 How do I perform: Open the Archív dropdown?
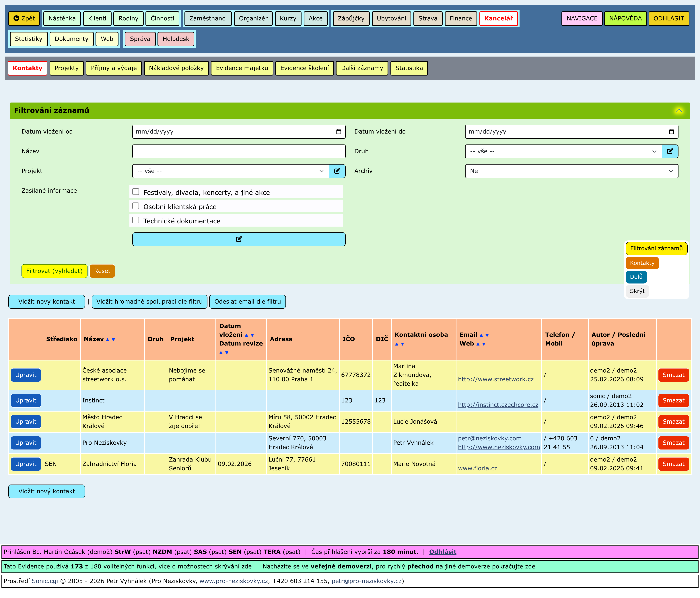[571, 171]
